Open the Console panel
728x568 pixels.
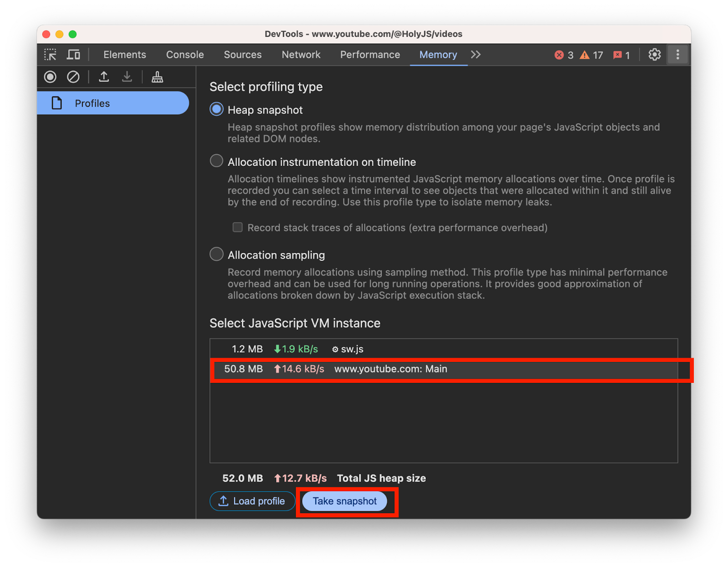184,55
